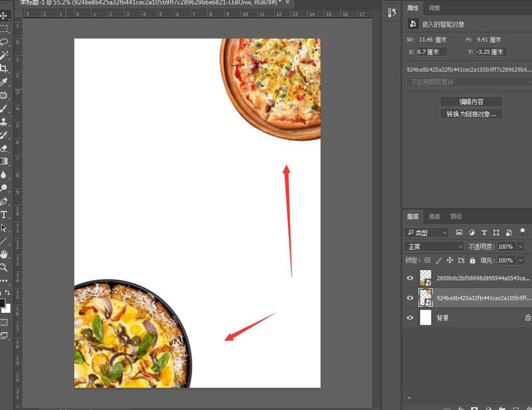Open the 不应用图层复合 dropdown
Image resolution: width=532 pixels, height=410 pixels.
click(x=469, y=82)
